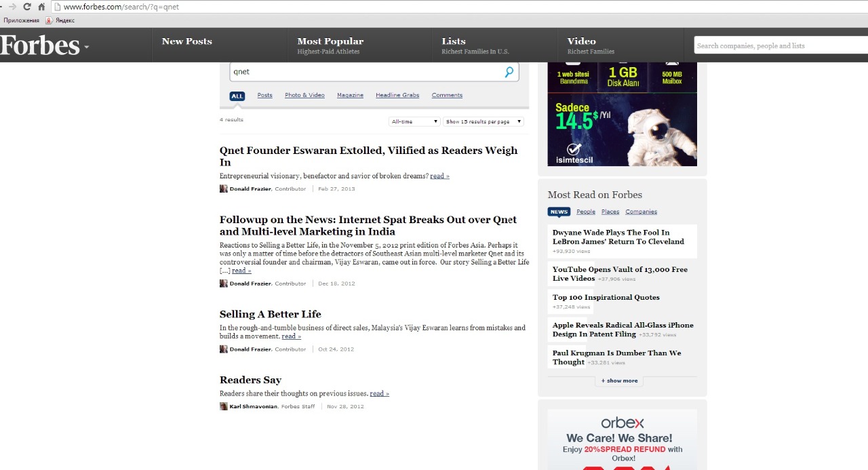The height and width of the screenshot is (470, 868).
Task: Open Selling A Better Life article
Action: [x=270, y=314]
